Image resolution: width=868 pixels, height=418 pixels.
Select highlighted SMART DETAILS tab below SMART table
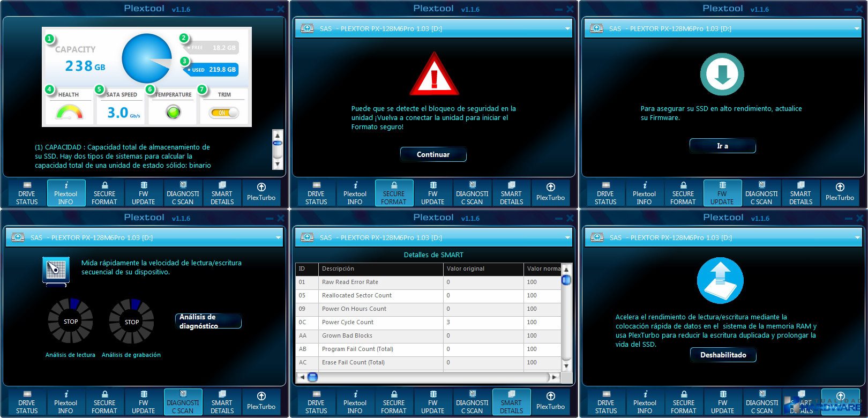pos(511,402)
